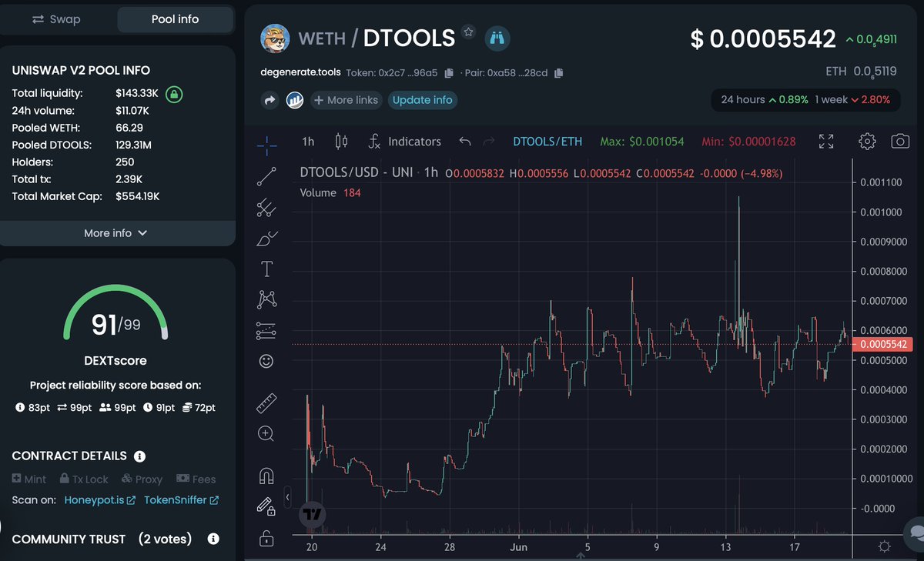Click the Mint contract indicator
This screenshot has width=924, height=561.
click(x=29, y=479)
